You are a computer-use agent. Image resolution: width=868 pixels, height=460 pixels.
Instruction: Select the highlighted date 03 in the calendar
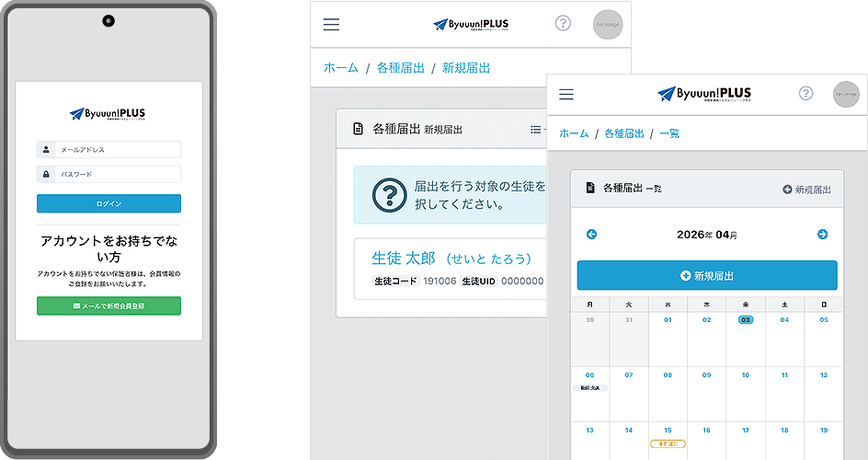(746, 320)
